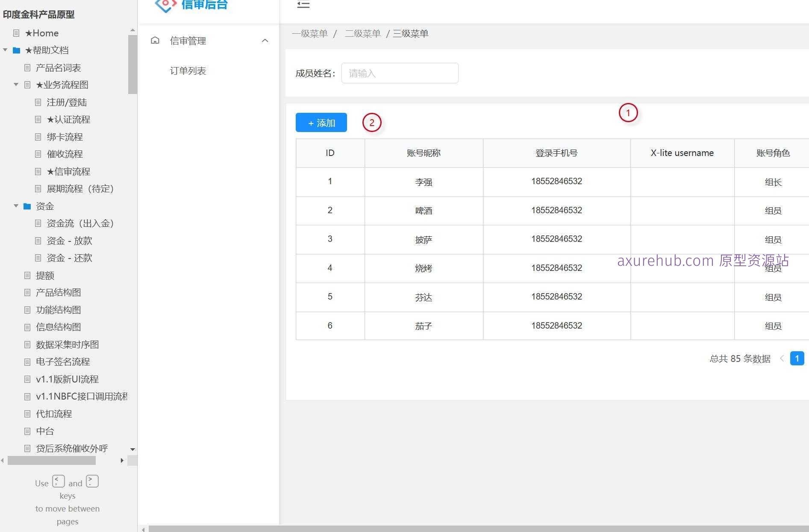Image resolution: width=809 pixels, height=532 pixels.
Task: Select 订单列表 in the left menu
Action: click(x=188, y=71)
